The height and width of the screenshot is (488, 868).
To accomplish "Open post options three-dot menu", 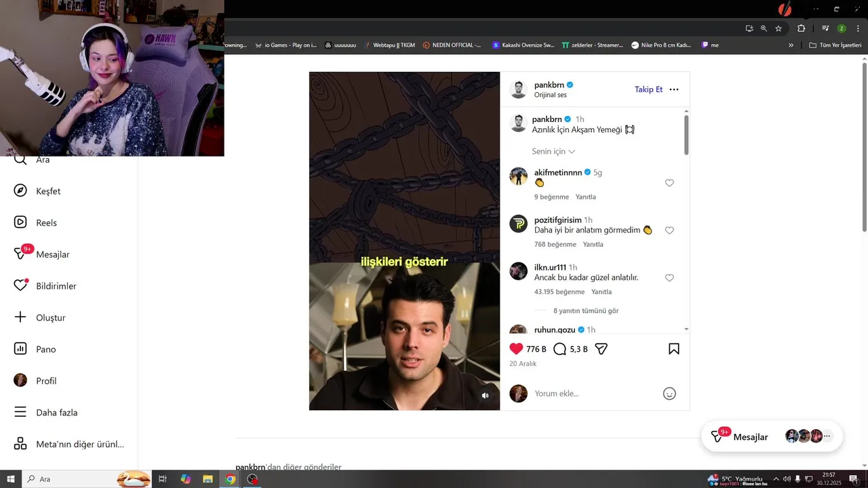I will (674, 89).
